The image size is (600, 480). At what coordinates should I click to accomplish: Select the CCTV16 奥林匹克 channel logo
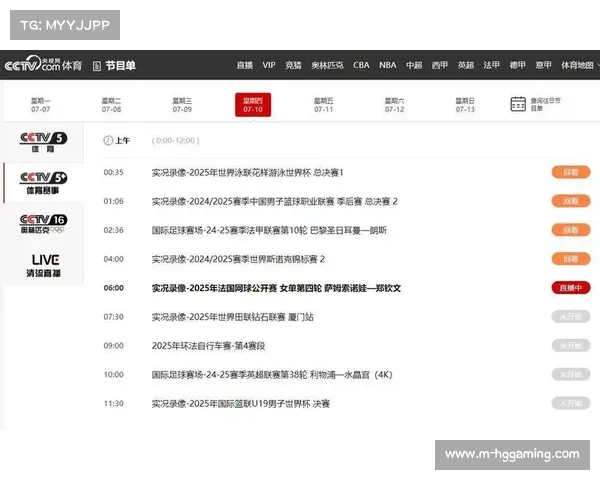pos(43,224)
